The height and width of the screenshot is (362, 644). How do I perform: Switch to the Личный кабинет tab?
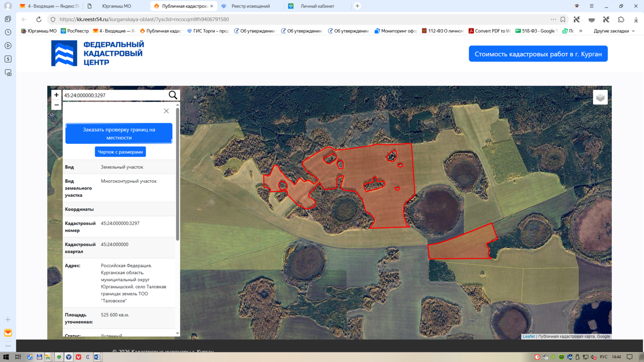(x=317, y=6)
